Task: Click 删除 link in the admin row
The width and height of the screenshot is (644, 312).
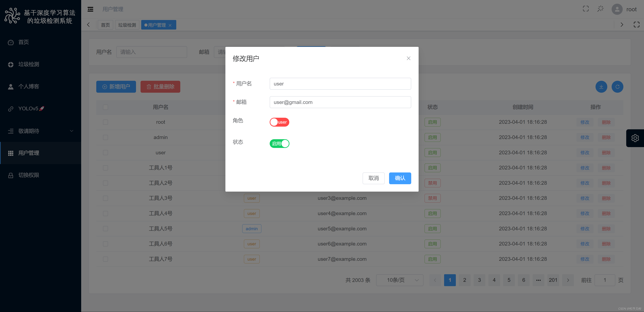Action: pos(606,138)
